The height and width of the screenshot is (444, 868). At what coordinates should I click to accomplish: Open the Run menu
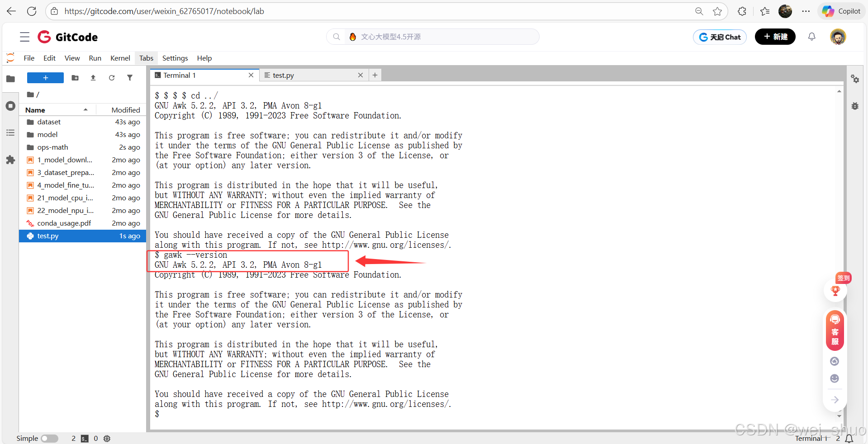coord(95,58)
